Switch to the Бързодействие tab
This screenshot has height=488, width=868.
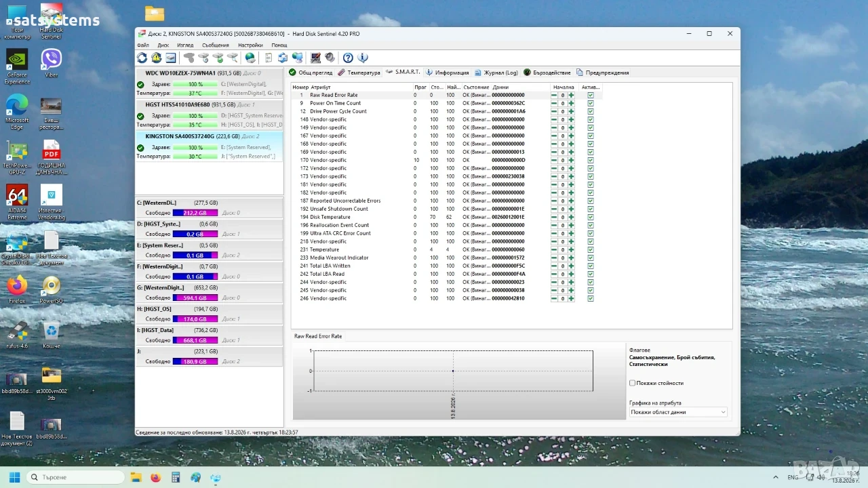coord(547,73)
